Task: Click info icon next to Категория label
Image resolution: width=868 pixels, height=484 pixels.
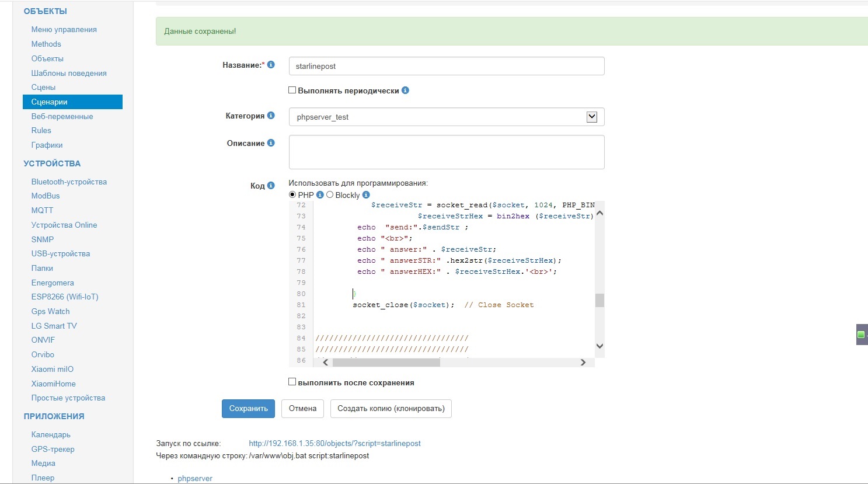Action: (x=271, y=116)
